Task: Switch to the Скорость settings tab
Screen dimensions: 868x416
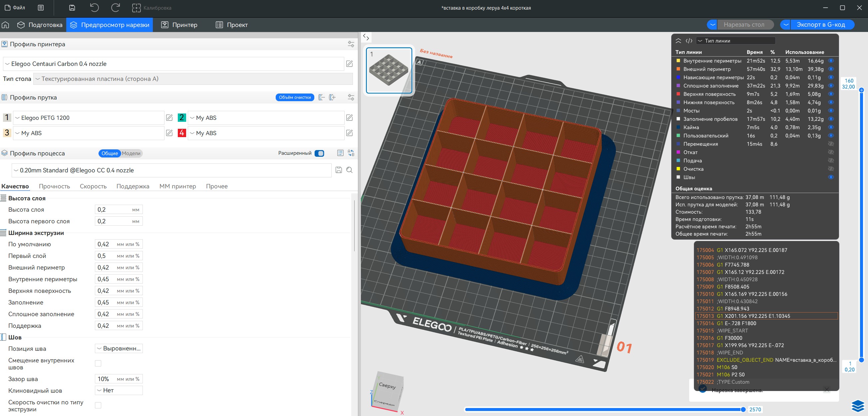Action: coord(93,186)
